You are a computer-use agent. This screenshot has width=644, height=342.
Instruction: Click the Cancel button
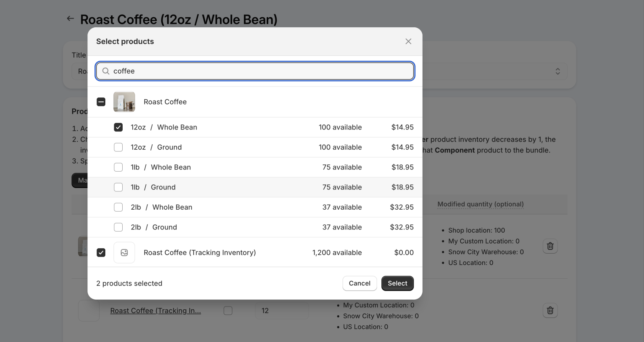[x=359, y=283]
